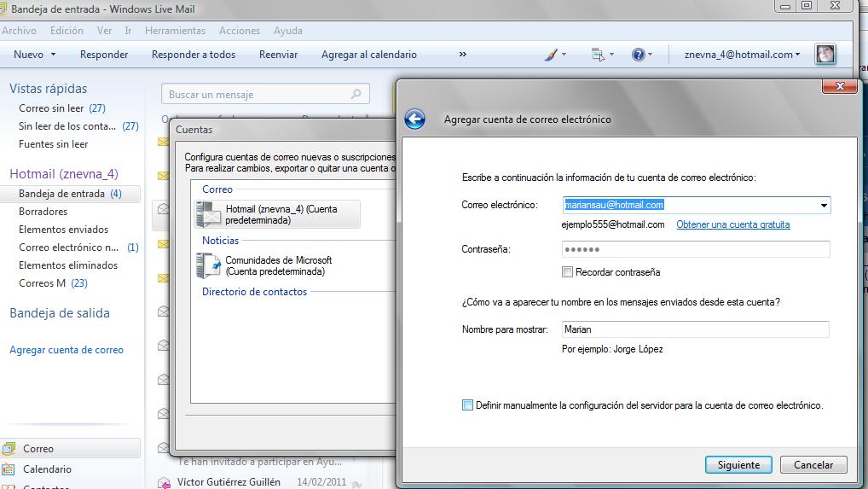Tick Definir manualmente la configuración del servidor
Image resolution: width=868 pixels, height=489 pixels.
point(467,405)
